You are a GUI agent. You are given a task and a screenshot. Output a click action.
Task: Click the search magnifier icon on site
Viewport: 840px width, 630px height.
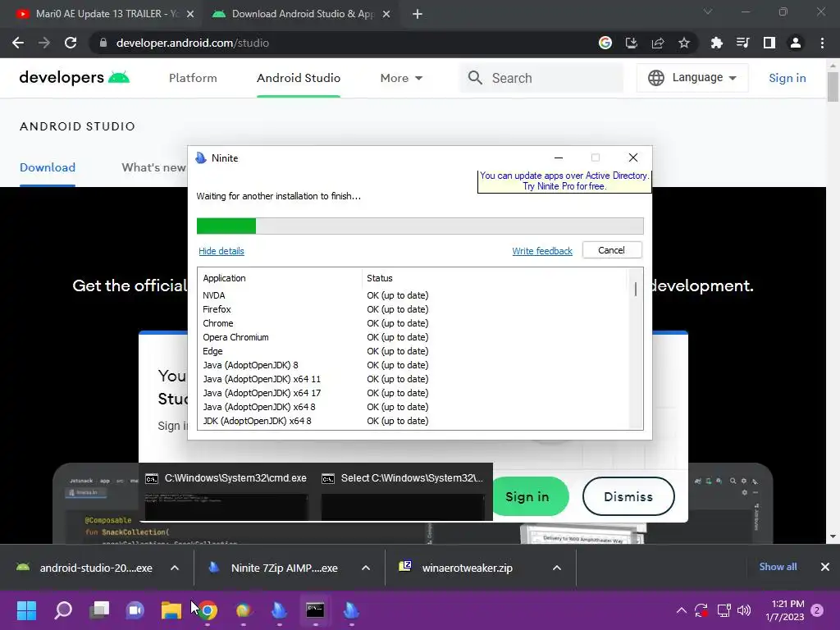pos(475,78)
